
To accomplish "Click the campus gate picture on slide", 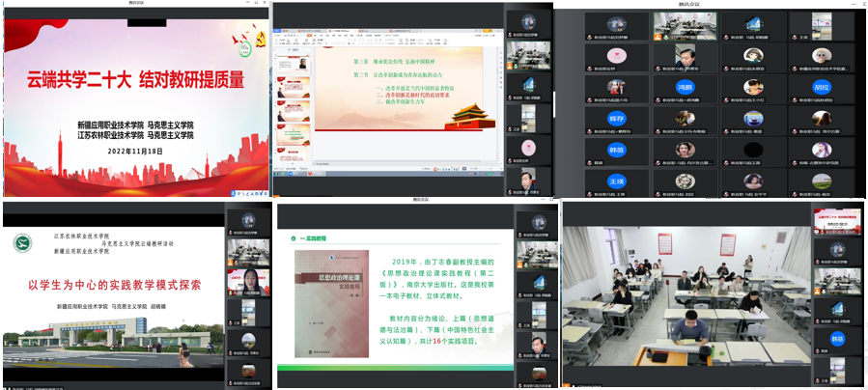I will [114, 342].
